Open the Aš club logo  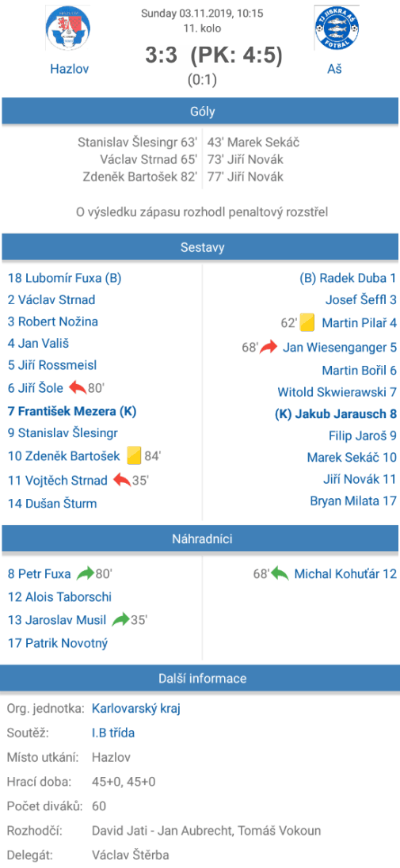335,29
